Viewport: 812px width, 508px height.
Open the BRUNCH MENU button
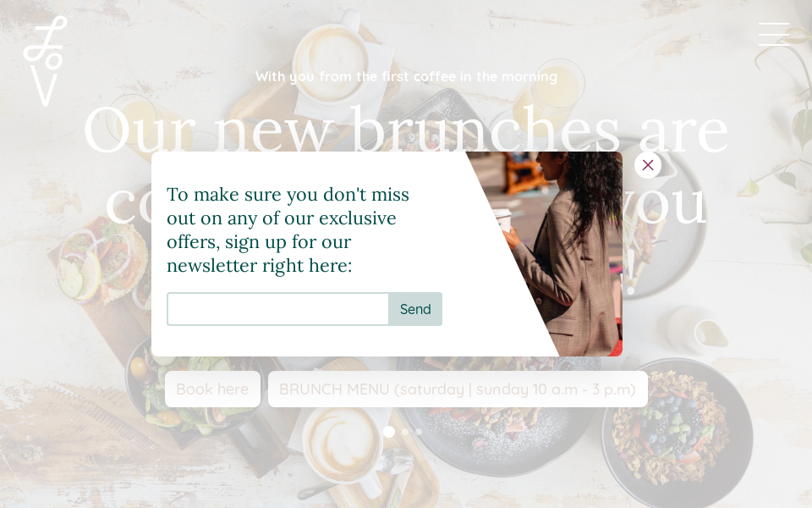pos(458,389)
